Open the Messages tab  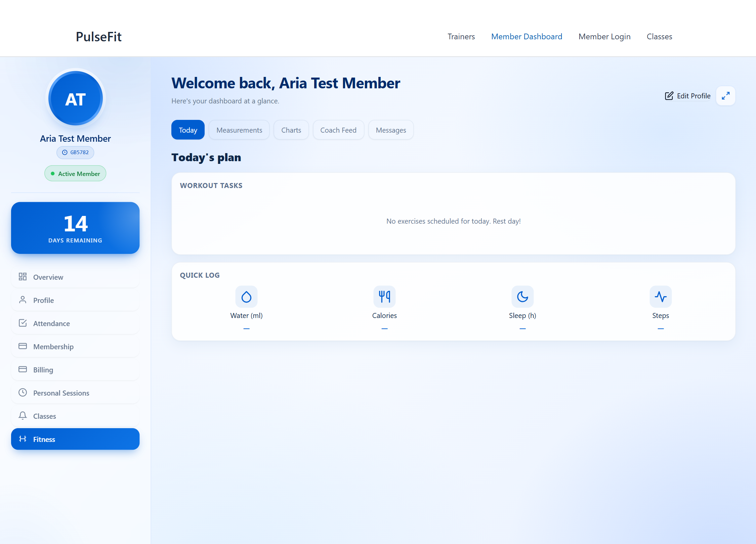point(391,130)
